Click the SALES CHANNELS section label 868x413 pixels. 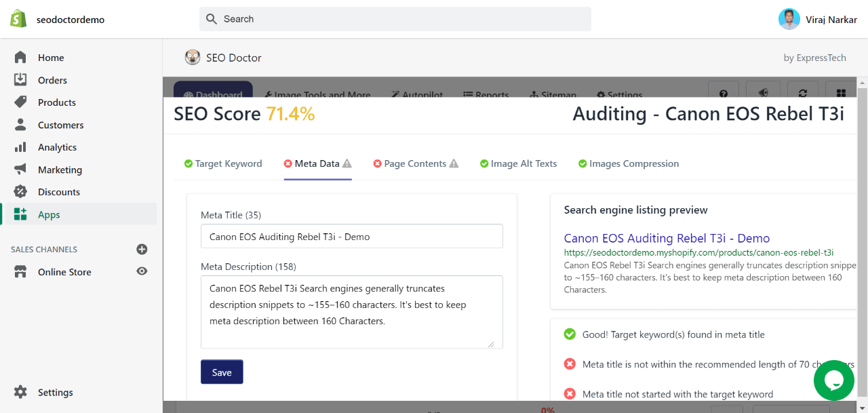(44, 250)
